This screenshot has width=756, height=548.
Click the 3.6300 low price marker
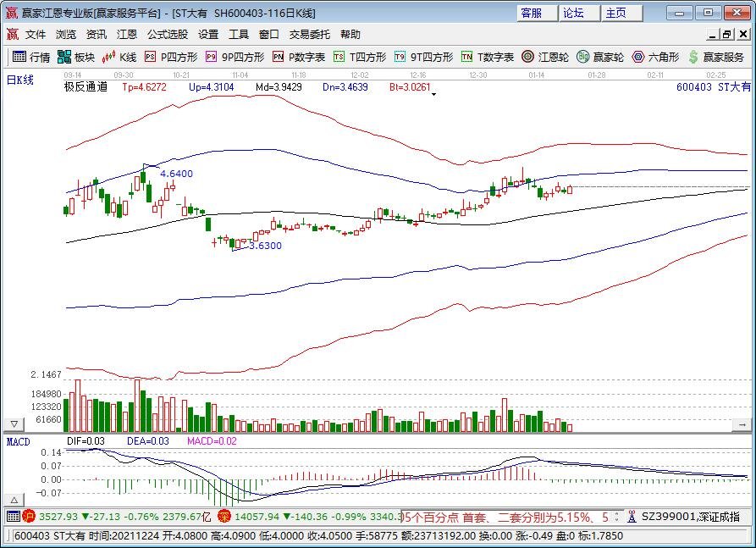pos(265,246)
